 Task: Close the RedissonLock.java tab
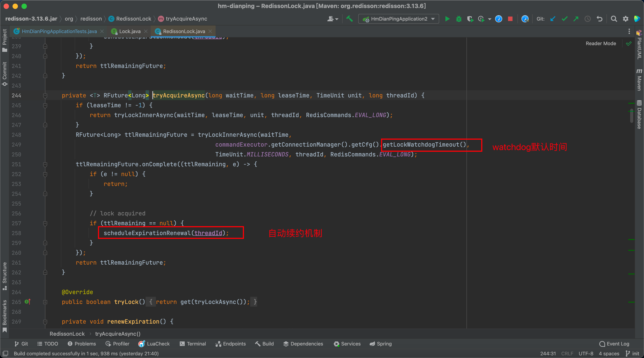point(210,31)
